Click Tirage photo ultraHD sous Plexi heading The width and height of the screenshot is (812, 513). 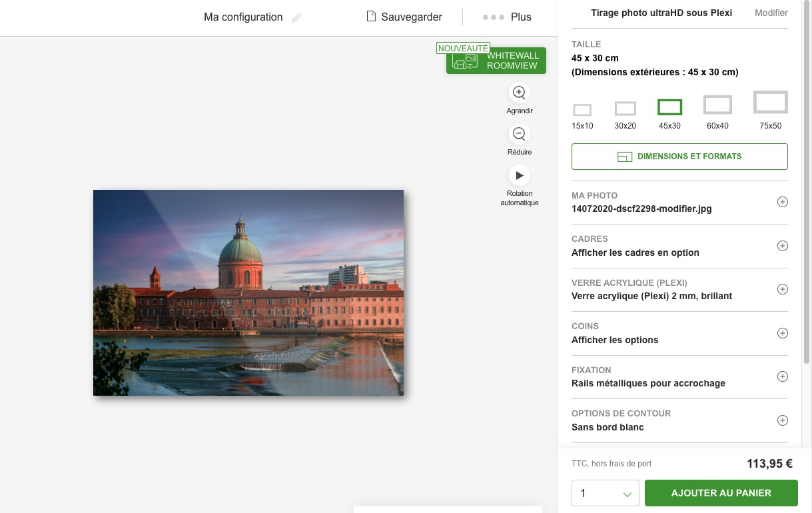[661, 13]
